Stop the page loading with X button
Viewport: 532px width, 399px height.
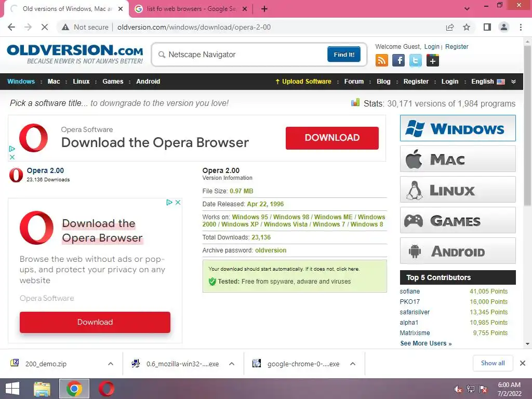pos(45,27)
